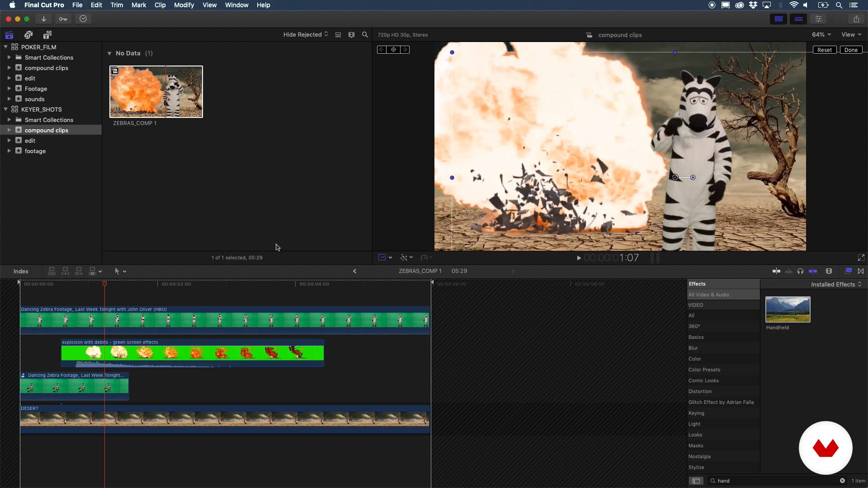
Task: Toggle timeline snapping icon
Action: point(813,271)
